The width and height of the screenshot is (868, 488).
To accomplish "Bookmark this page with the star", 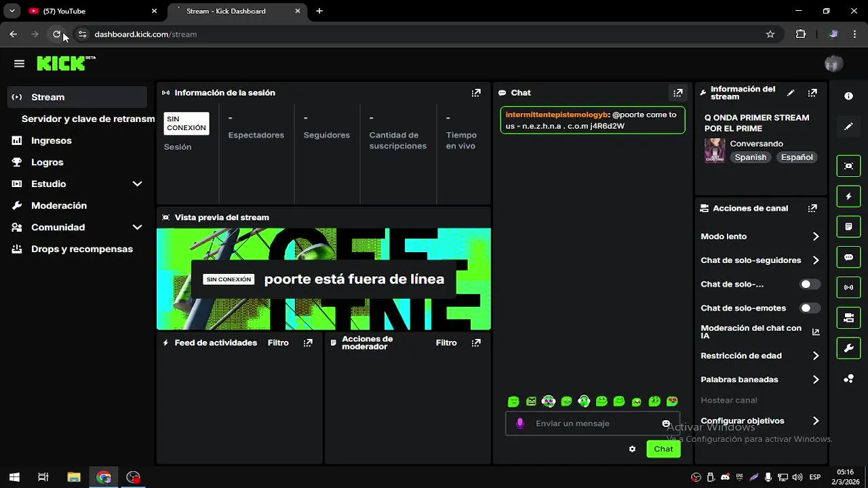I will (x=770, y=34).
